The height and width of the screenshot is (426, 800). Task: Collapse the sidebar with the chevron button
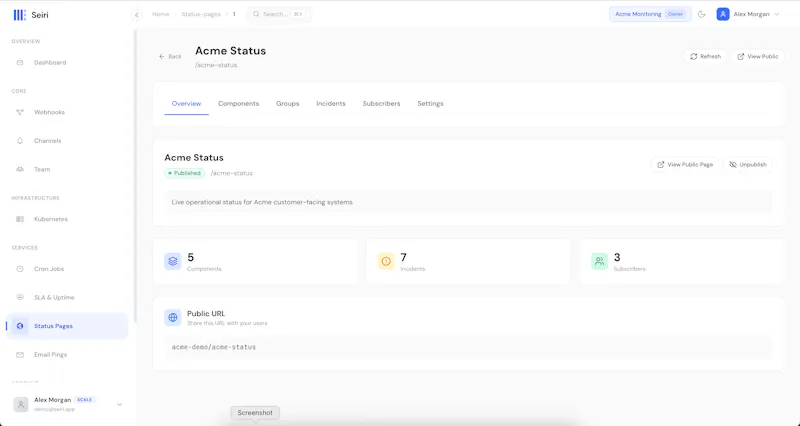coord(136,15)
